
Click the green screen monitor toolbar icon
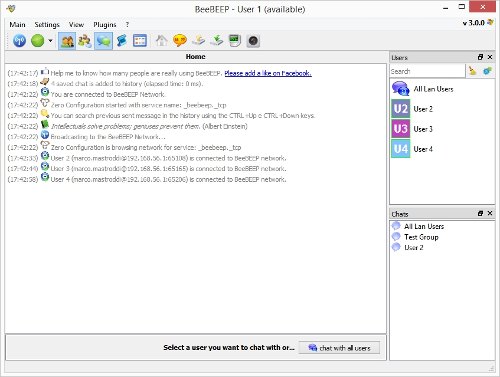pos(235,41)
